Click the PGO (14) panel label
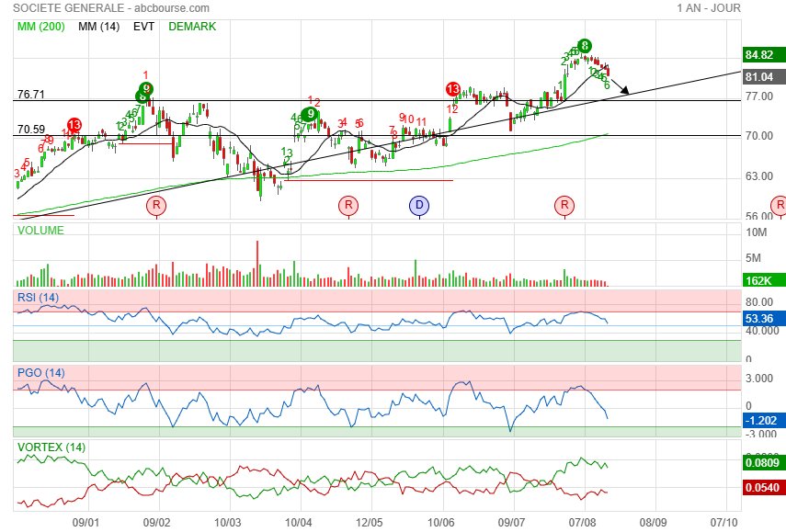Viewport: 786px width, 532px height. [x=41, y=373]
